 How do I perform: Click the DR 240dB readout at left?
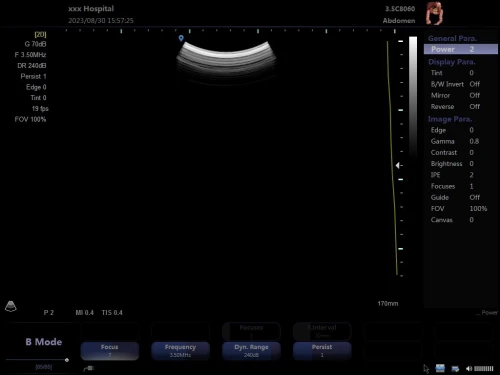[32, 66]
